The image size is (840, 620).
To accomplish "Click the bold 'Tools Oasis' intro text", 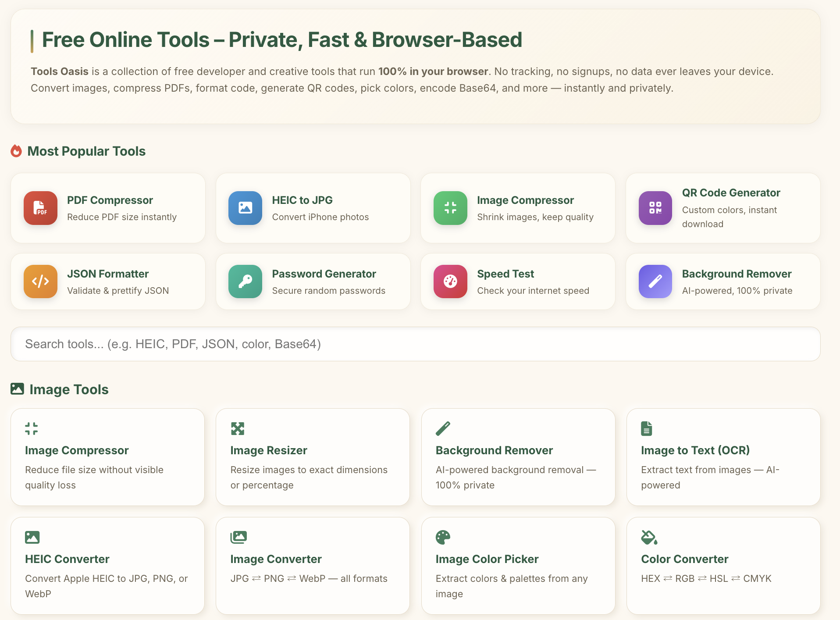I will pyautogui.click(x=59, y=71).
